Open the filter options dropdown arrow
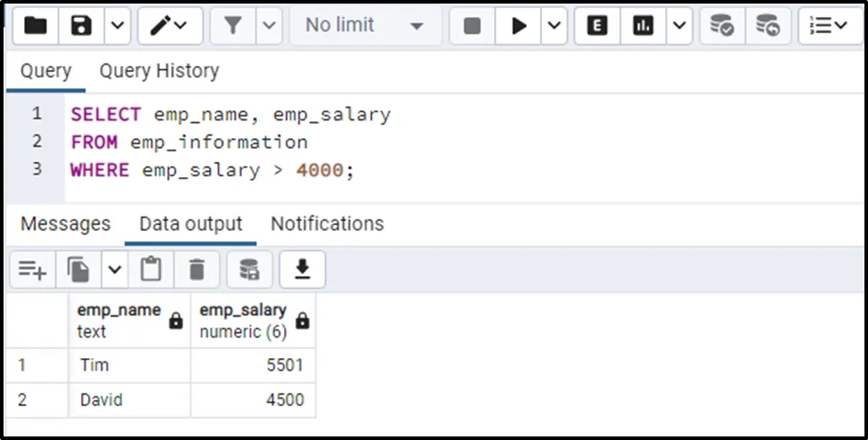 pos(270,26)
